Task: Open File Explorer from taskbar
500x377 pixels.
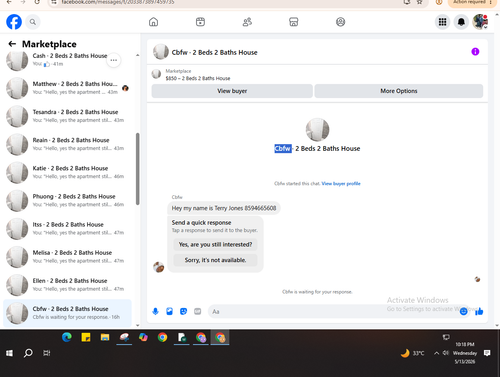Action: point(105,337)
